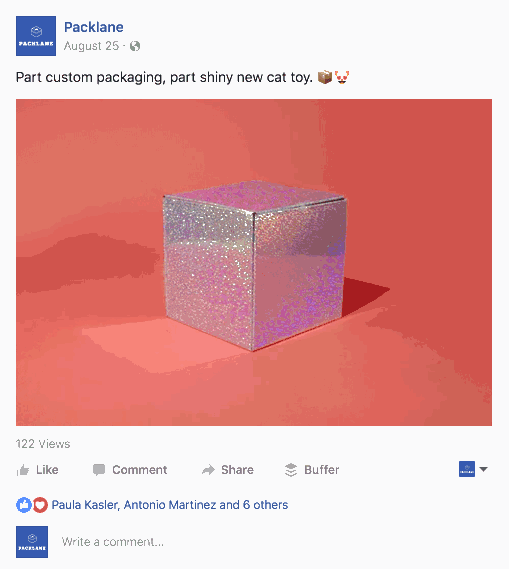Screen dimensions: 509x569
Task: Click the heart-eyes cat emoji in caption
Action: coord(342,77)
